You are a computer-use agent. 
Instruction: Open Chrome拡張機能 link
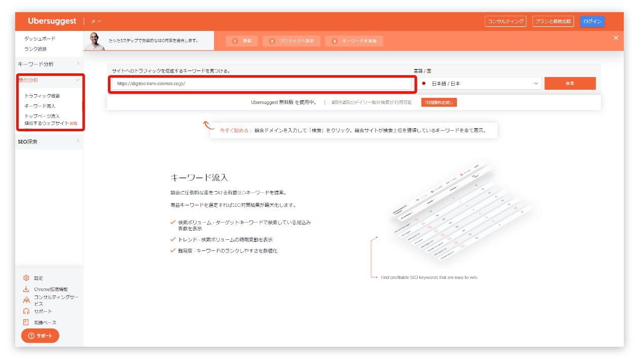pyautogui.click(x=51, y=289)
